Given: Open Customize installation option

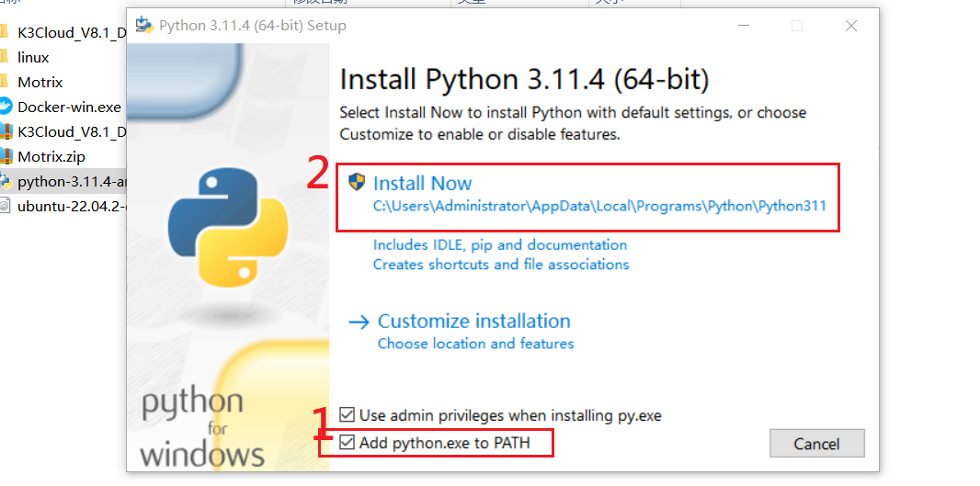Looking at the screenshot, I should [473, 321].
